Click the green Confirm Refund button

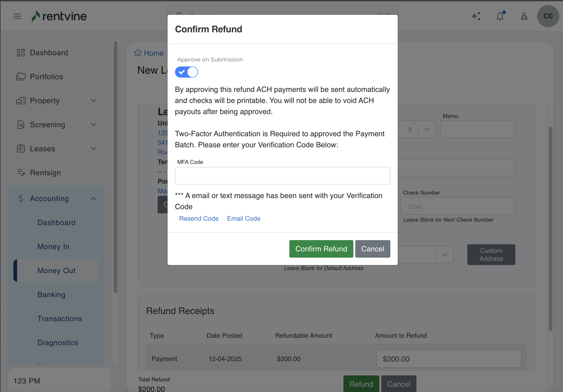click(321, 249)
